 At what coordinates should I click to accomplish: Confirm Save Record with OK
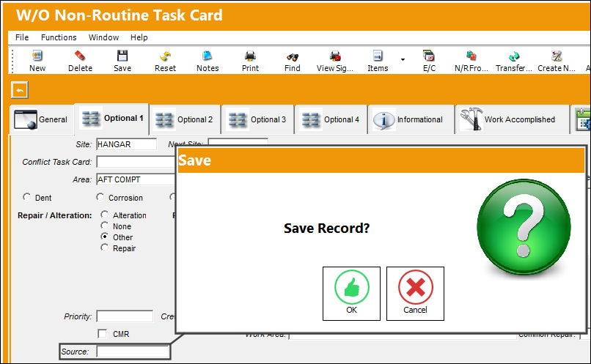point(351,294)
